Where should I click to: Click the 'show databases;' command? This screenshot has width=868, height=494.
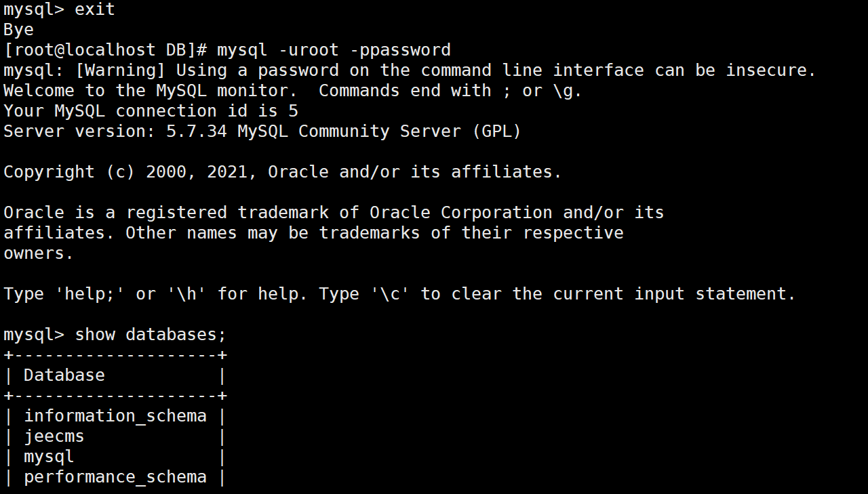pos(150,335)
